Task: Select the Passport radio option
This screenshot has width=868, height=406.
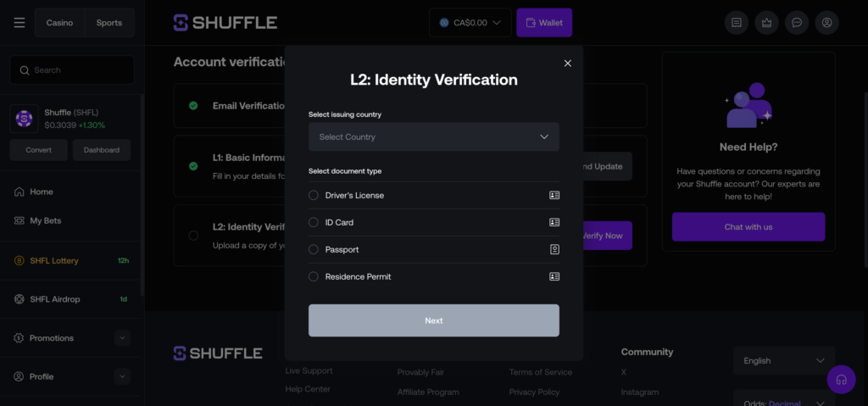Action: 314,250
